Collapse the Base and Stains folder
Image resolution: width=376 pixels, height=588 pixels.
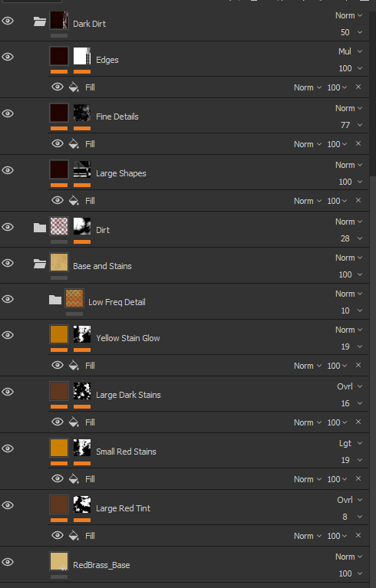39,264
